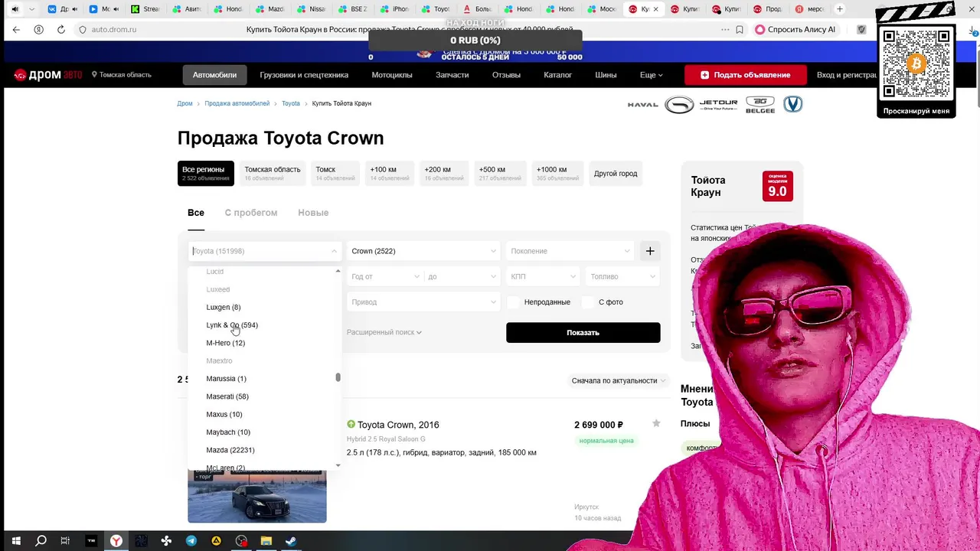Select Грузовики и спецтехника in navigation
980x551 pixels.
point(304,75)
